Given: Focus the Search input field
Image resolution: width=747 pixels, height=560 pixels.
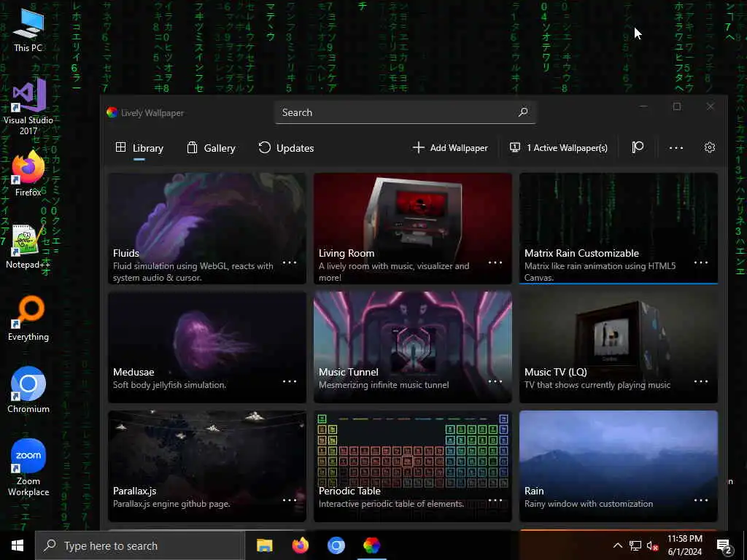Looking at the screenshot, I should pos(405,112).
